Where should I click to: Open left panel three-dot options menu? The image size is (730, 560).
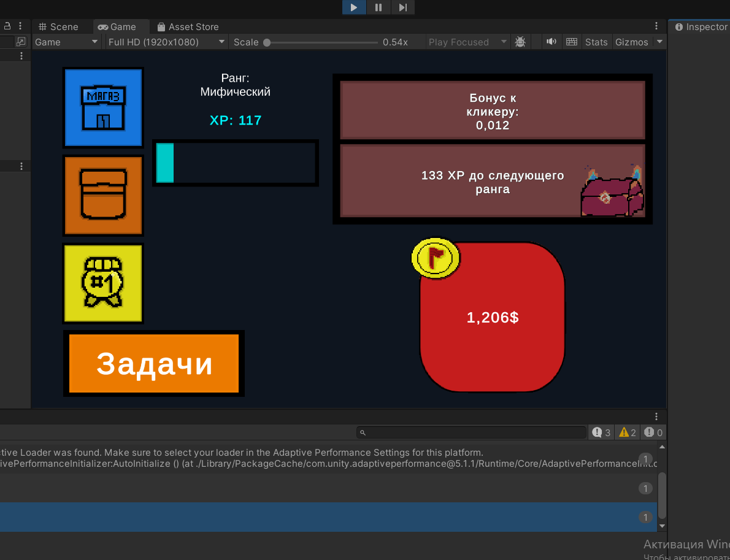coord(20,26)
